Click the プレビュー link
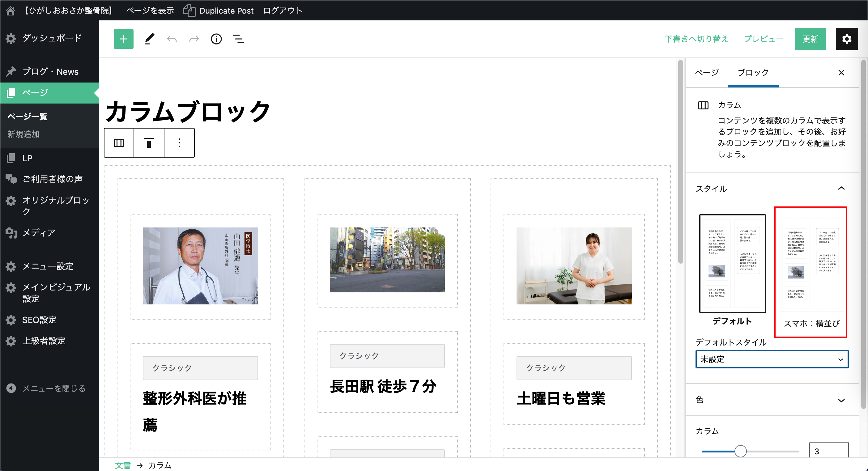This screenshot has width=868, height=471. coord(764,39)
